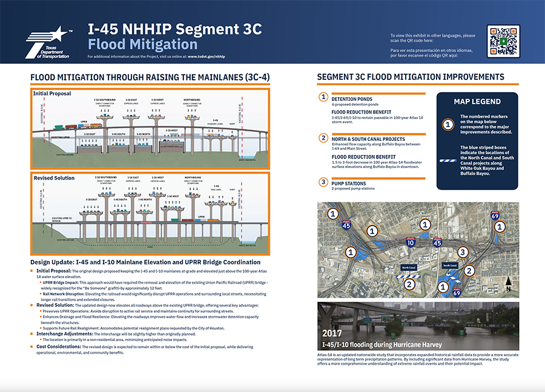Click the I-45 shield next to the I-10 shield
545x392 pixels.
[x=437, y=243]
